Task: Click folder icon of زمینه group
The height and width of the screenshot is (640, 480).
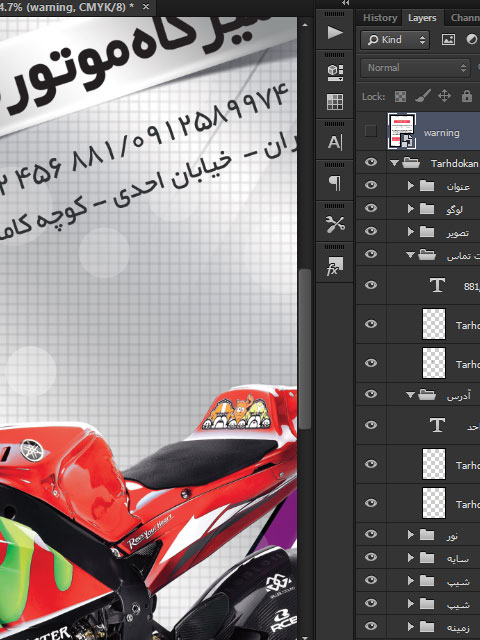Action: click(x=427, y=626)
